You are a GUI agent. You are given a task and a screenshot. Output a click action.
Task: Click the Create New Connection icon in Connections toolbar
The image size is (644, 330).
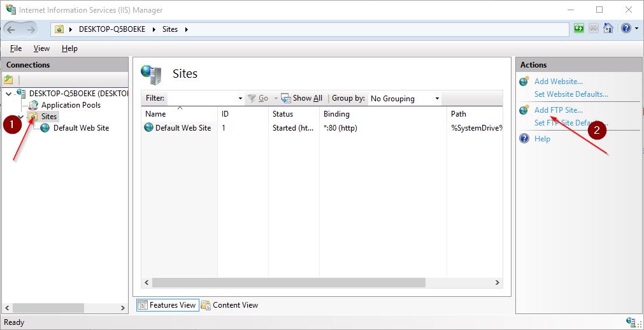[8, 80]
